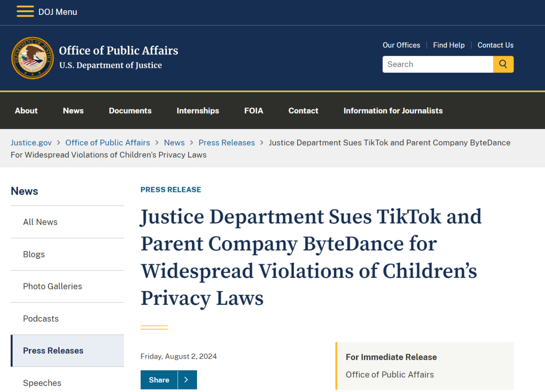Click the Department of Justice seal logo
The image size is (545, 392).
[33, 58]
